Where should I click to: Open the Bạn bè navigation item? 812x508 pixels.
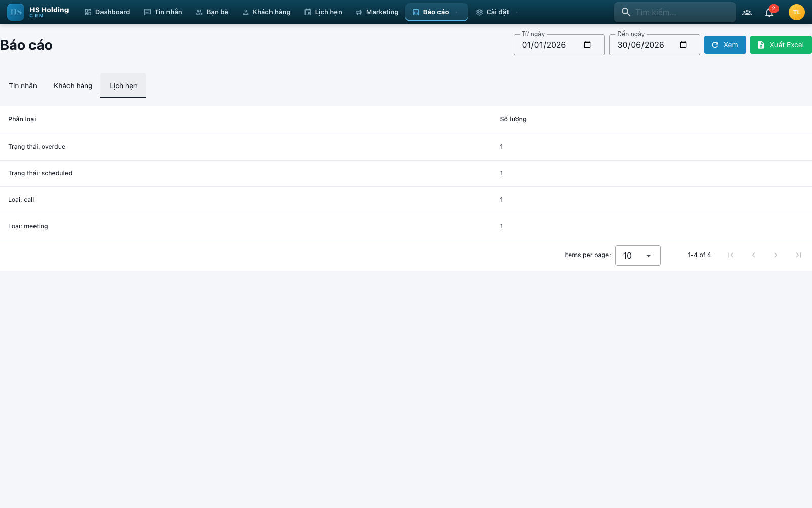212,12
